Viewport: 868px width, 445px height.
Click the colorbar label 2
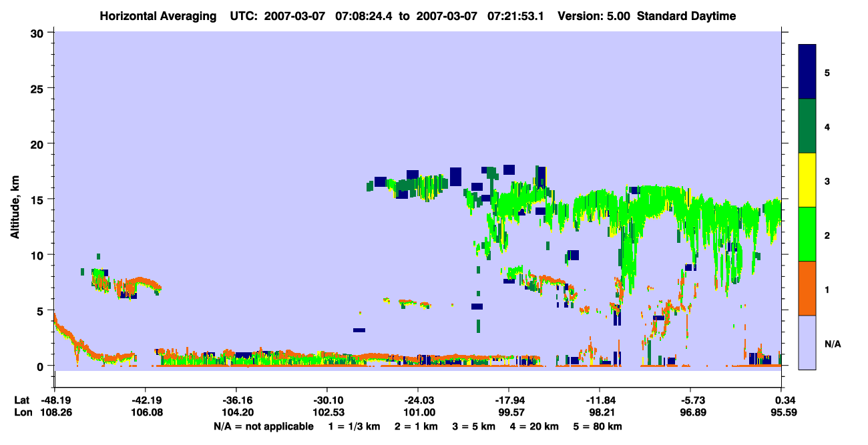click(x=827, y=235)
